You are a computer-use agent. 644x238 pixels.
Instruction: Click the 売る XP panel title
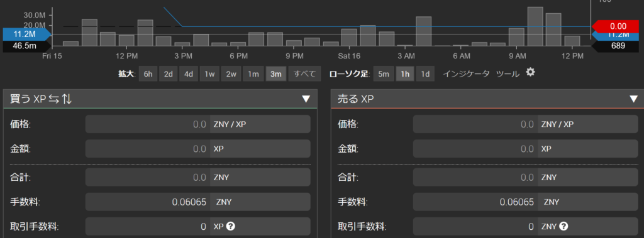click(x=355, y=99)
